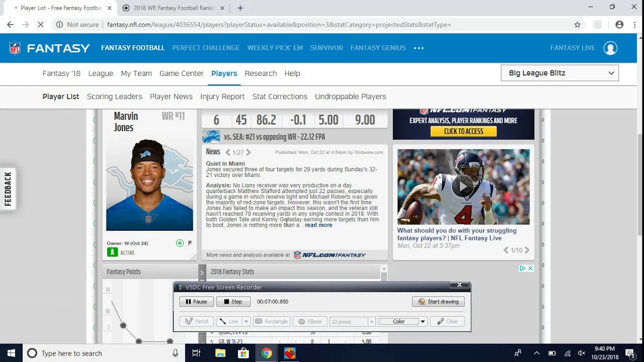Click the Feedback side tab

click(8, 189)
